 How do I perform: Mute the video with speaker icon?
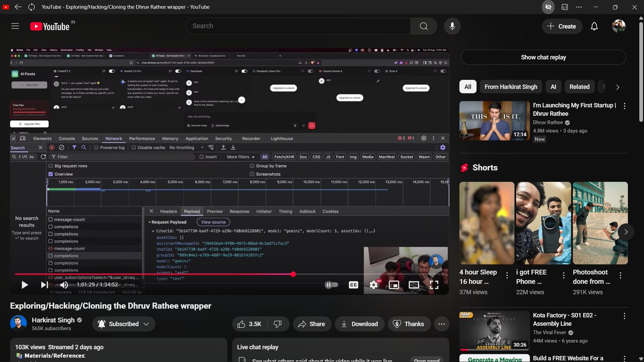click(64, 285)
